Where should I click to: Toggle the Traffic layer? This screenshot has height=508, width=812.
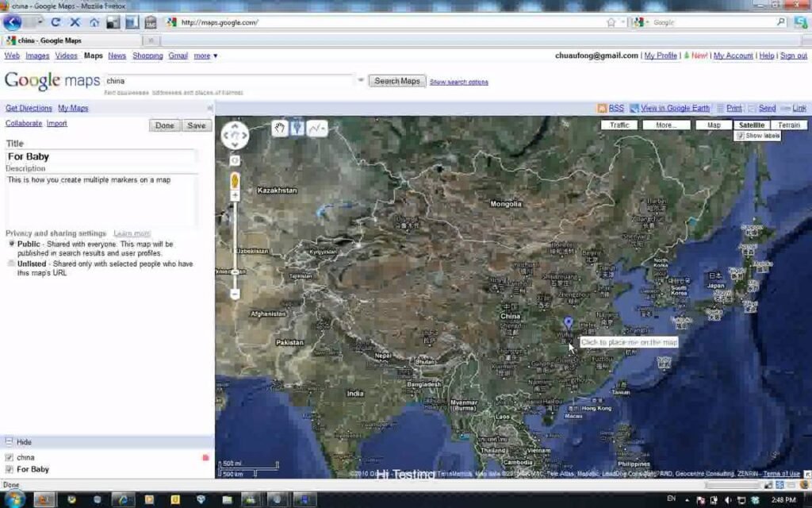pyautogui.click(x=619, y=125)
